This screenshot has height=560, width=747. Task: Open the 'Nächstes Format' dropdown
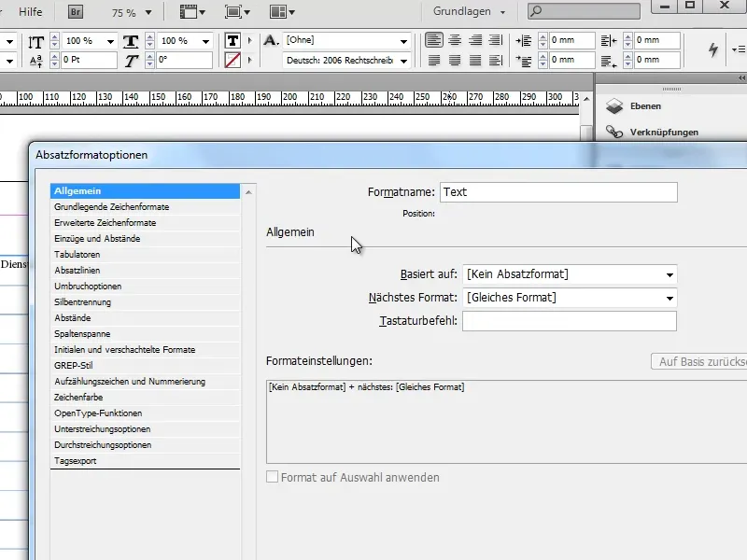[570, 298]
